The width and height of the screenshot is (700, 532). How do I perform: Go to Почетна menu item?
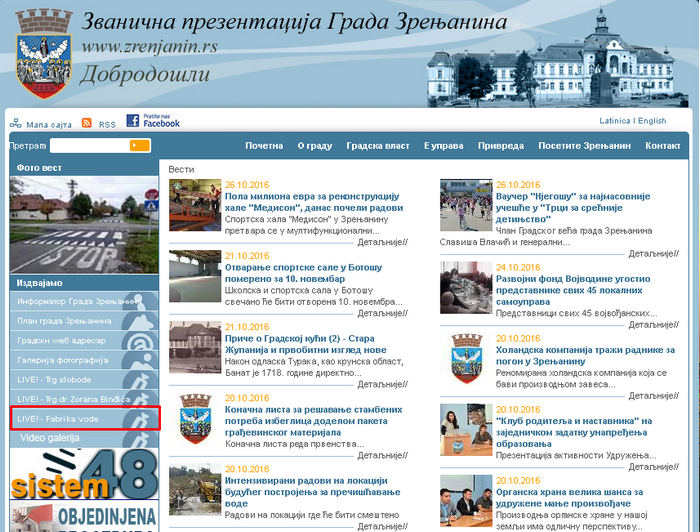264,145
